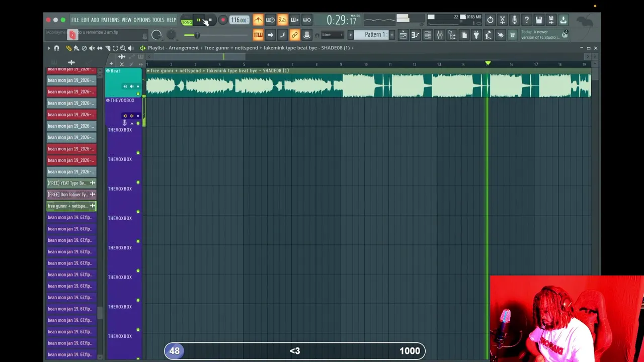Click the undo history circular arrow icon

pyautogui.click(x=490, y=20)
